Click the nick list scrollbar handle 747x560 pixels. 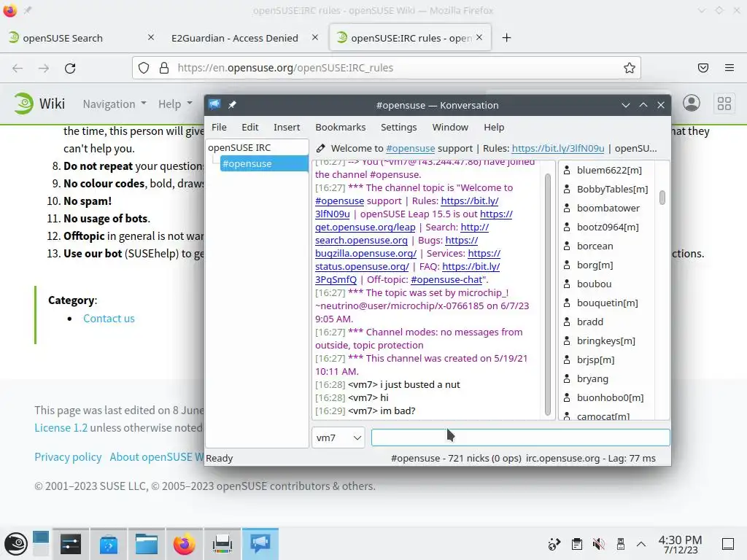[x=662, y=197]
